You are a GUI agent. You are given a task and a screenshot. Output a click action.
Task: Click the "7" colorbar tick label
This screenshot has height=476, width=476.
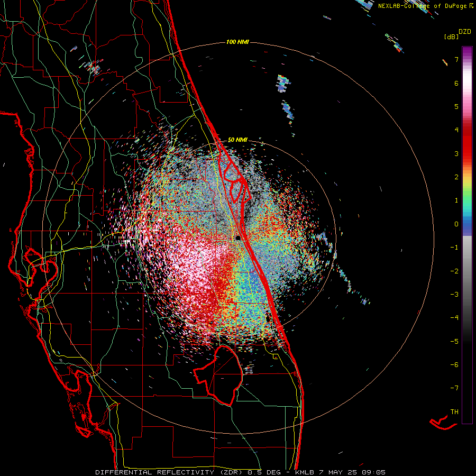click(456, 59)
